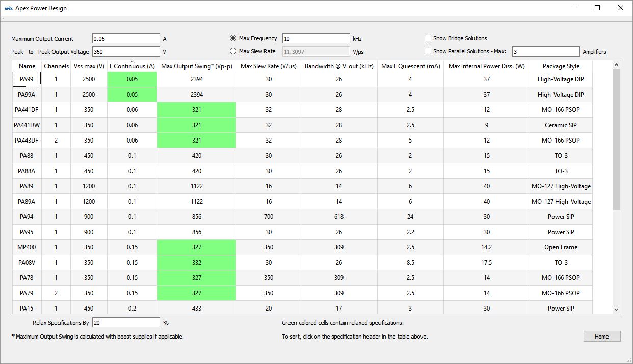Sort by Package Style column header
Screen dimensions: 633x364
(561, 66)
